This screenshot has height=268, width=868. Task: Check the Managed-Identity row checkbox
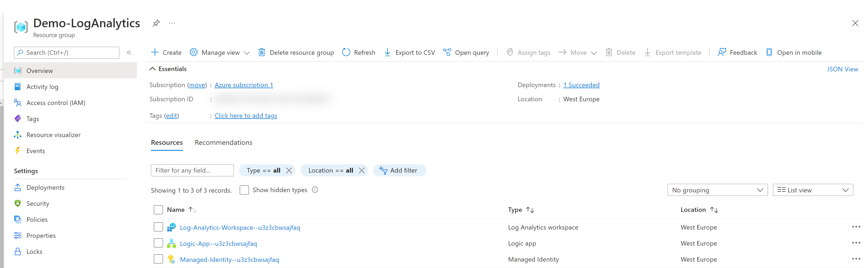pyautogui.click(x=158, y=259)
